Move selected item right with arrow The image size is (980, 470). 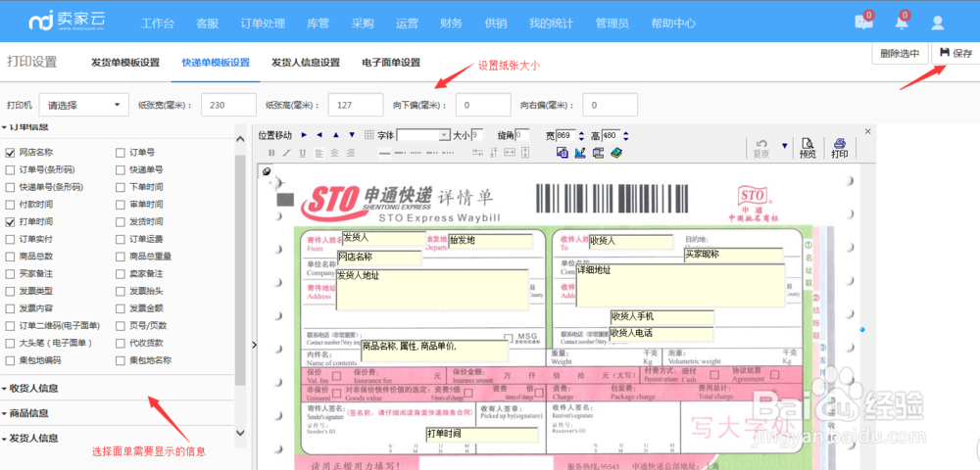pos(305,135)
